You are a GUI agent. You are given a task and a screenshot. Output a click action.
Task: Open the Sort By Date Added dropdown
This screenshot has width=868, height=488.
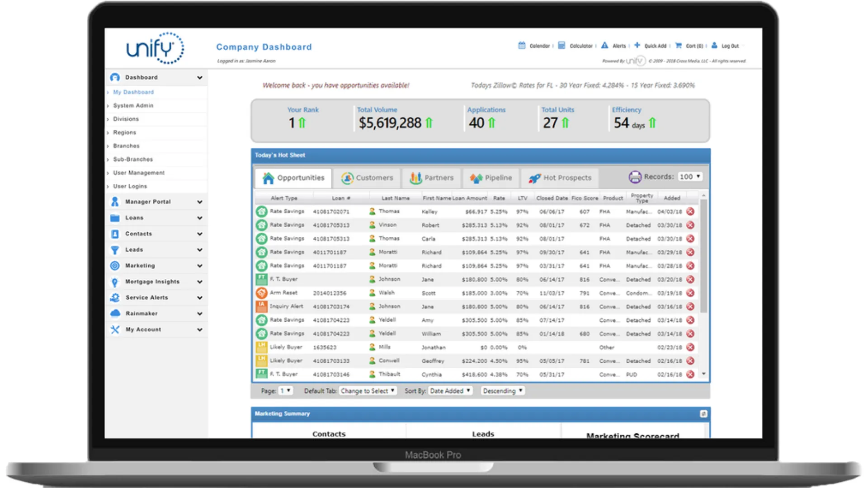pos(450,391)
